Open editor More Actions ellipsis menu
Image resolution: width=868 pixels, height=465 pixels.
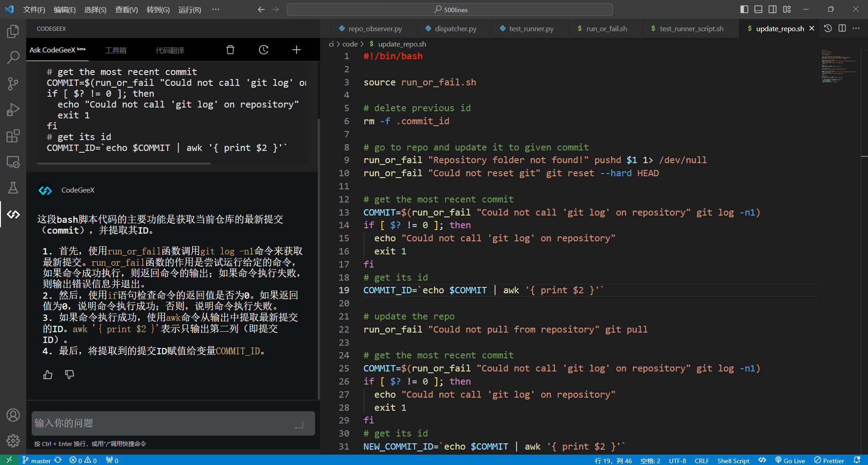pyautogui.click(x=856, y=28)
